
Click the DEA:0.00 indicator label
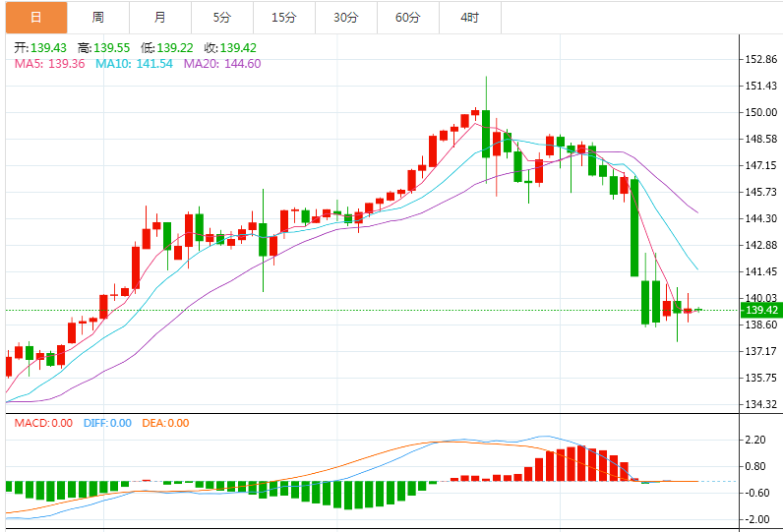tap(165, 423)
